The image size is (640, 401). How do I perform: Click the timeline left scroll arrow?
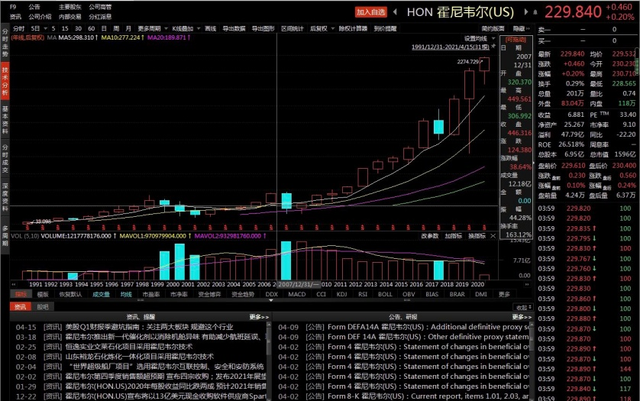pos(13,284)
